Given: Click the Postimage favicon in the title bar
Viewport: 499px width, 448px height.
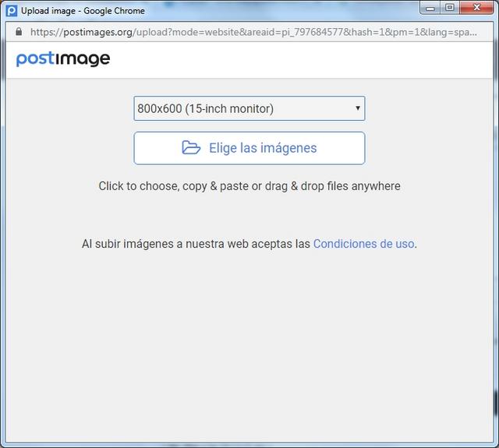Looking at the screenshot, I should (12, 11).
